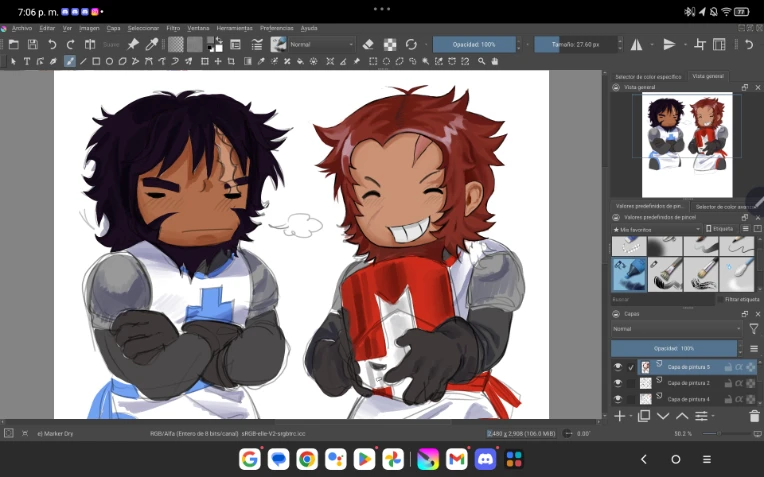This screenshot has height=477, width=764.
Task: Choose workspace layout icon
Action: coord(719,44)
